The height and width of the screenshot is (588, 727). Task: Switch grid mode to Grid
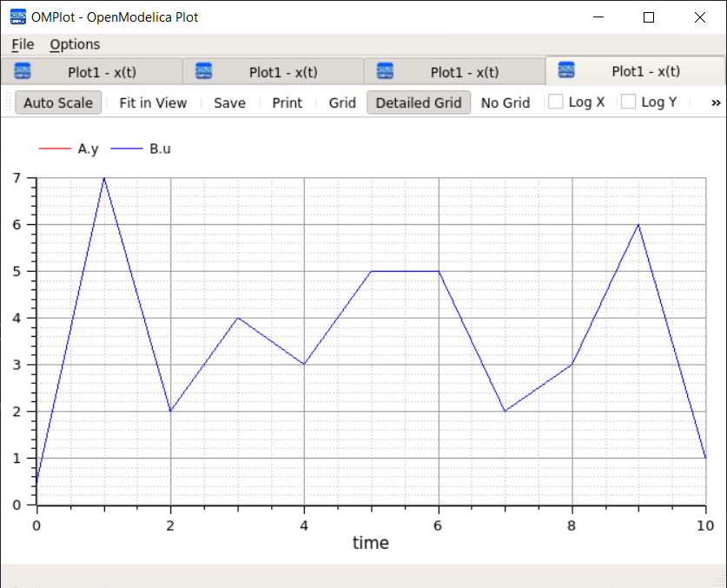pos(341,102)
